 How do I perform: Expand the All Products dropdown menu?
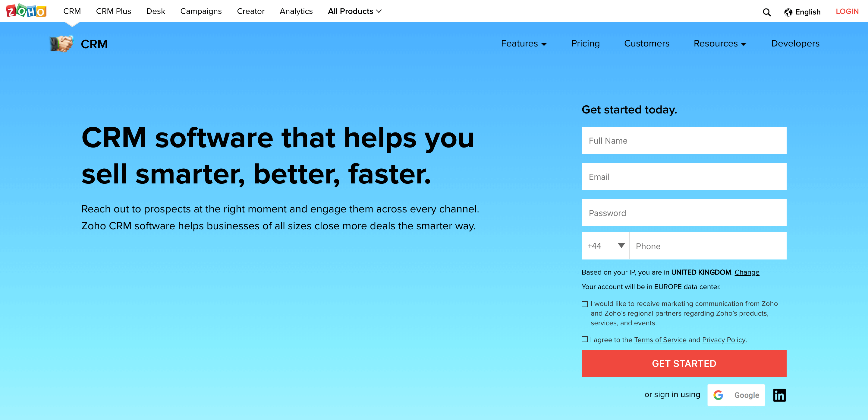(353, 11)
